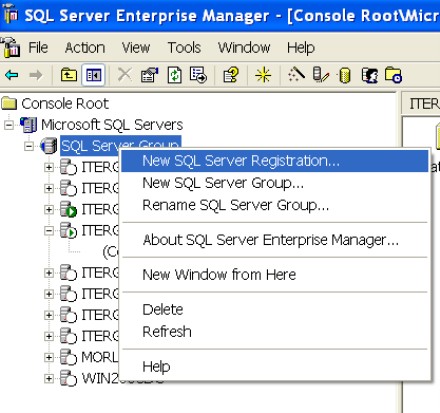Open About SQL Server Enterprise Manager...
Screen dimensions: 440x413
click(275, 240)
